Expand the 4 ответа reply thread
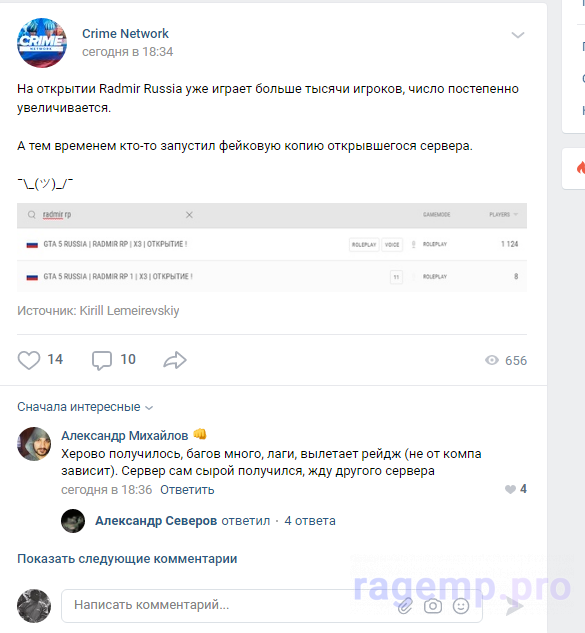Image resolution: width=585 pixels, height=633 pixels. (x=310, y=521)
